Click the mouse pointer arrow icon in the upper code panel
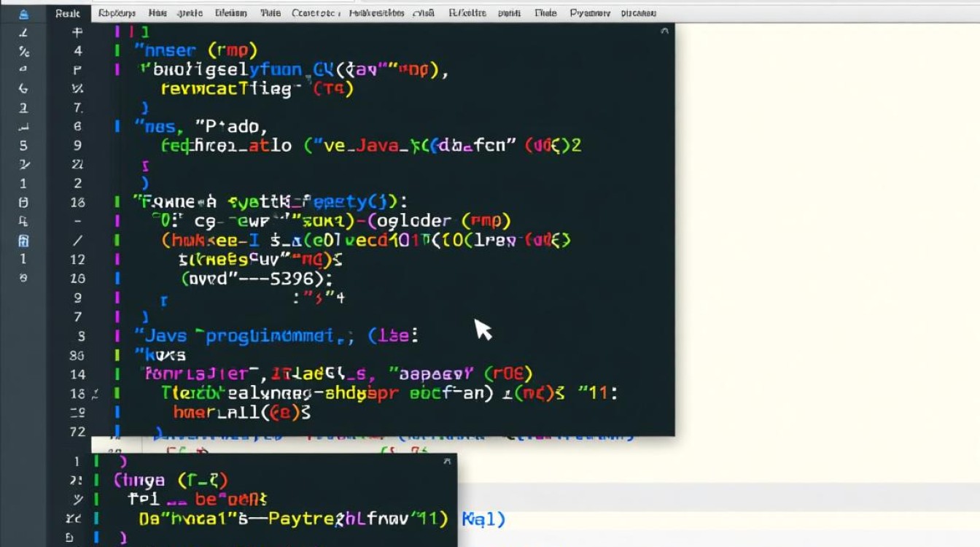 coord(483,330)
